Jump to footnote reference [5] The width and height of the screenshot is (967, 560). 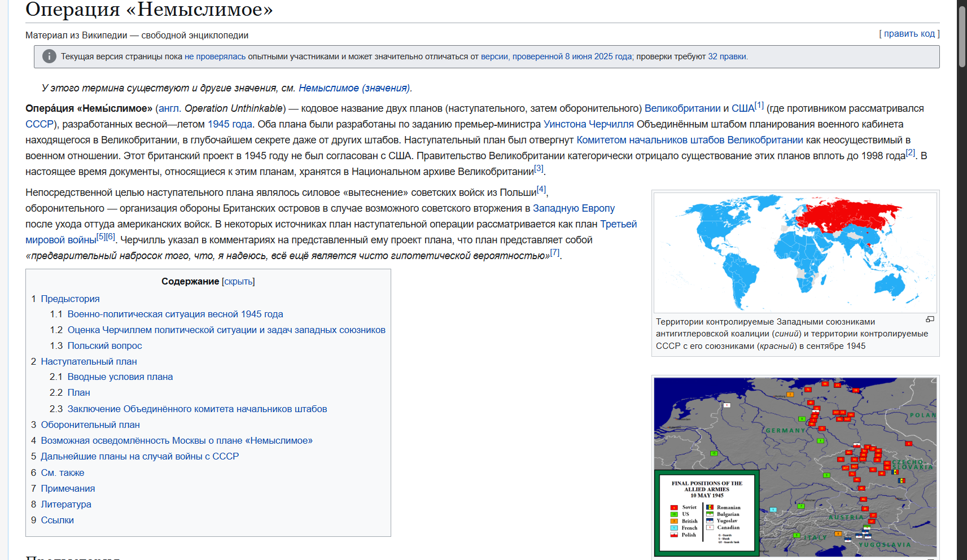pyautogui.click(x=101, y=237)
